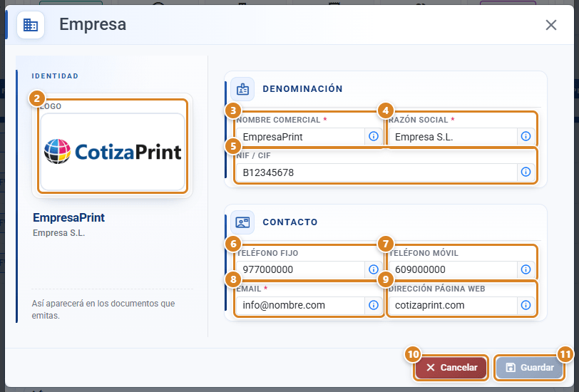Click the Contacto card icon

[242, 222]
